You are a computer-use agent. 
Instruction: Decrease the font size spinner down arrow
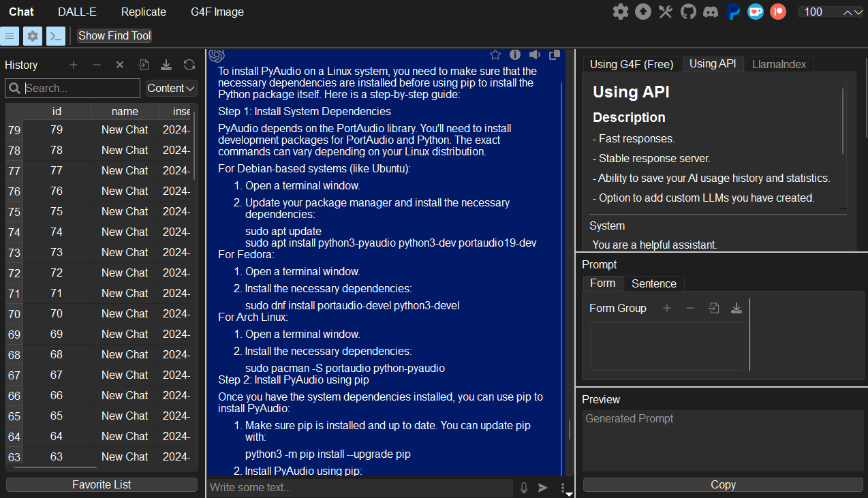[x=858, y=12]
